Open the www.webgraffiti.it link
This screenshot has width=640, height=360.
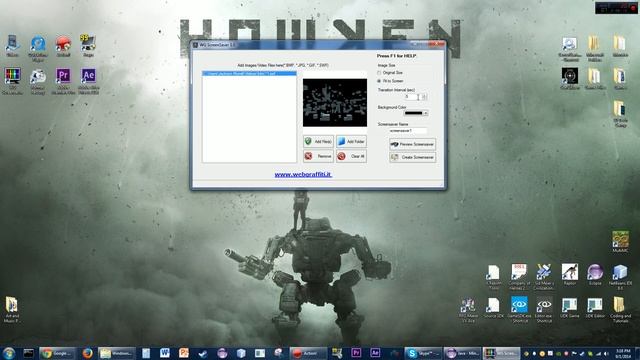tap(303, 175)
